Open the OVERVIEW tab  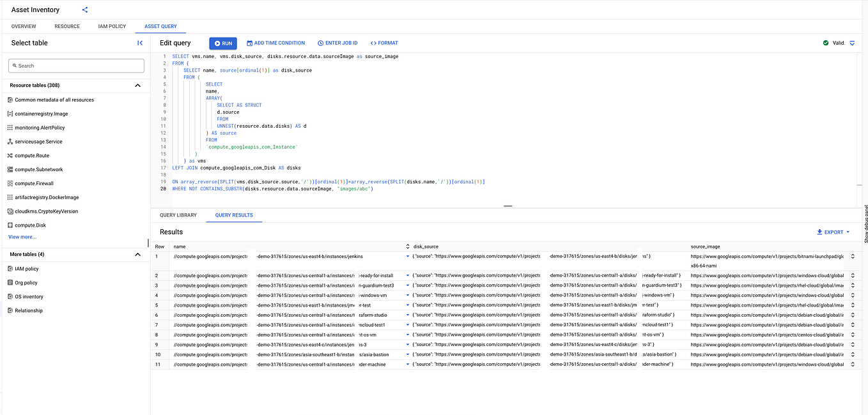(24, 26)
